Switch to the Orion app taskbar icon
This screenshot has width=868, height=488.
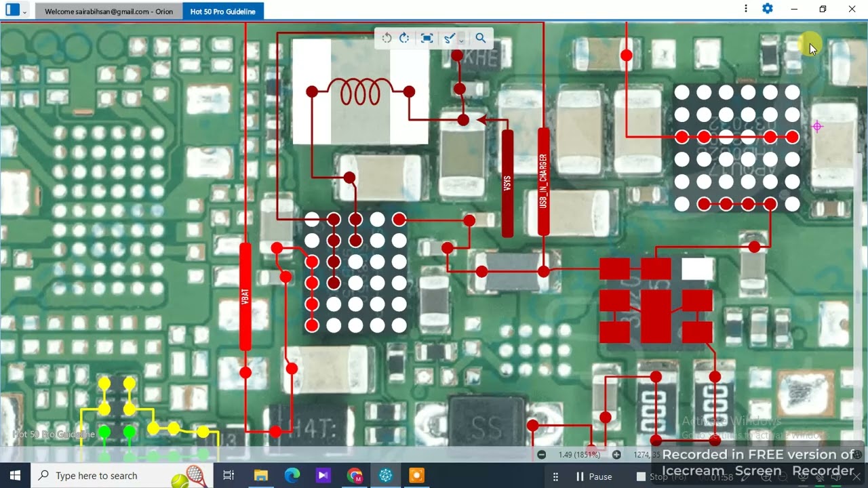[386, 476]
